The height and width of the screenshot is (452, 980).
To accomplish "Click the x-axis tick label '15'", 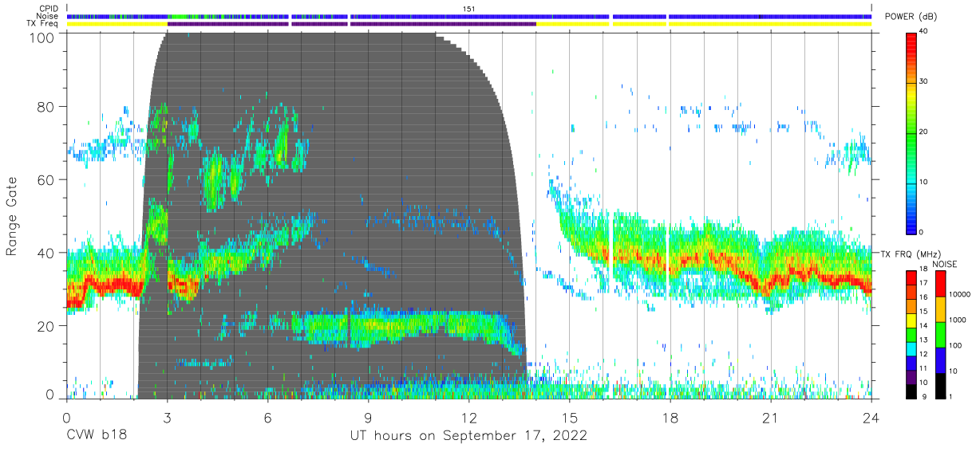I will click(569, 417).
